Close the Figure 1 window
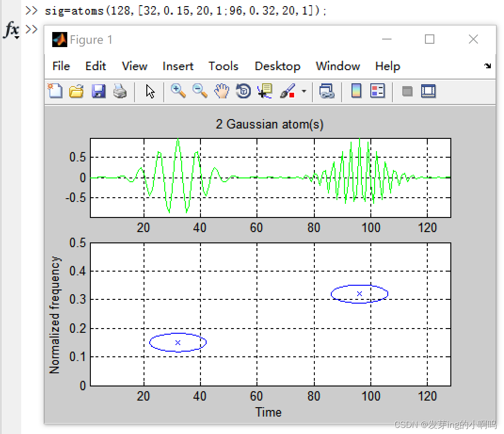The height and width of the screenshot is (434, 504). (x=473, y=39)
